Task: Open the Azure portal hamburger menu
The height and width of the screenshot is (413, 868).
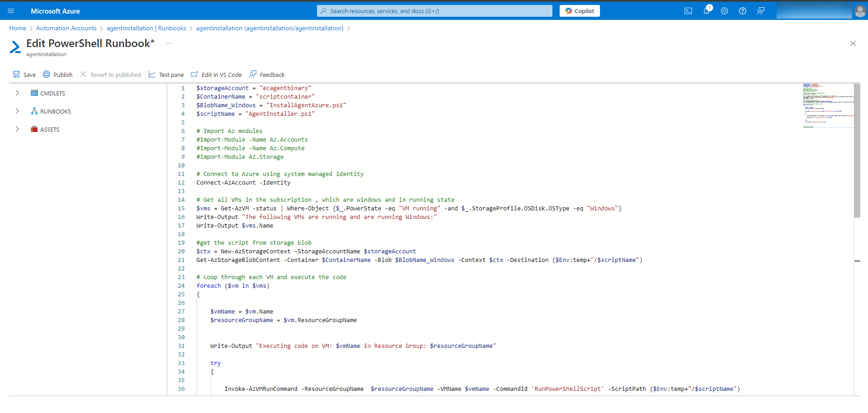Action: (x=11, y=11)
